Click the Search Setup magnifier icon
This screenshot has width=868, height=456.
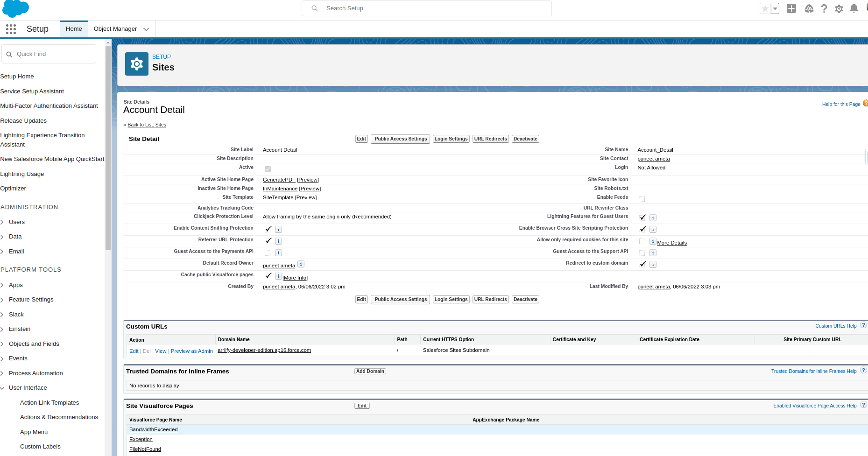[315, 8]
